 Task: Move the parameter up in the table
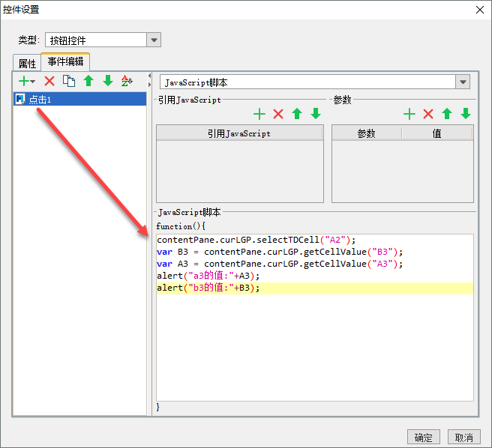click(x=447, y=114)
